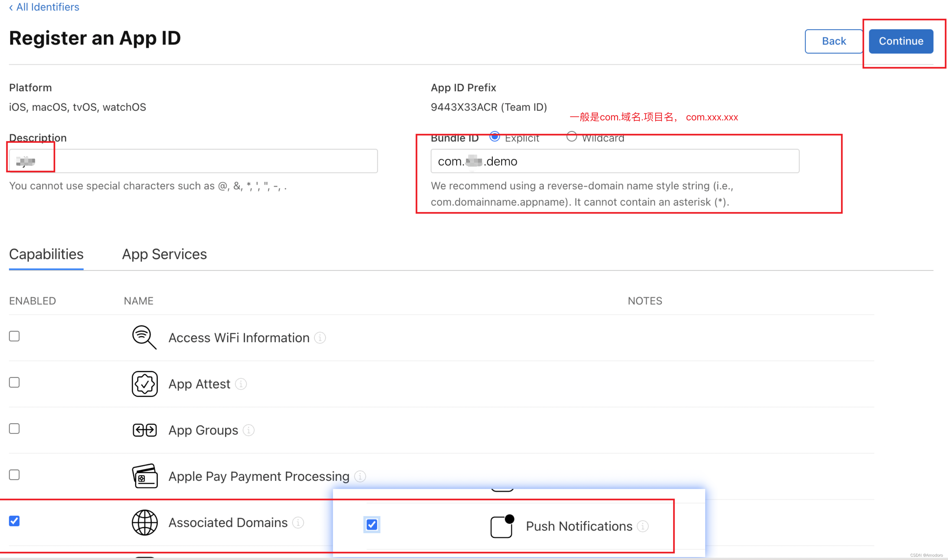Click the App Groups label
Screen dimensions: 948x560
(203, 430)
